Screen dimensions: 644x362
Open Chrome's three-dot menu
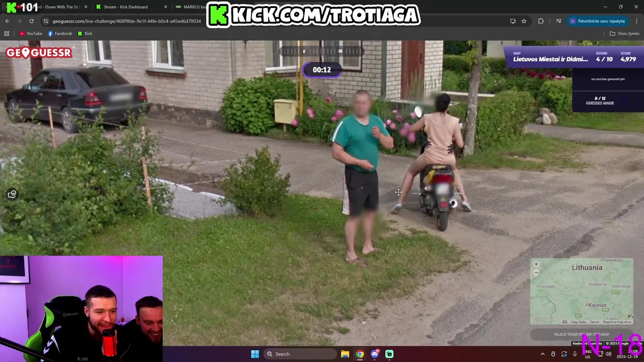637,21
